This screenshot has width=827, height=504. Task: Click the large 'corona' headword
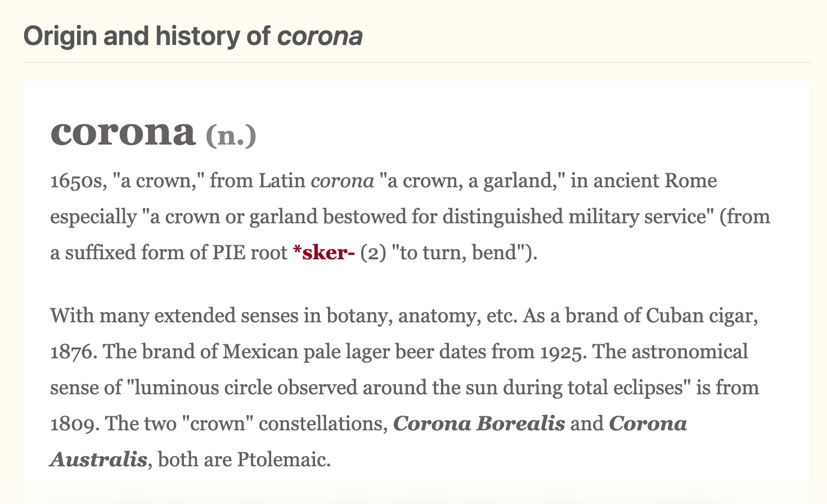(x=123, y=132)
